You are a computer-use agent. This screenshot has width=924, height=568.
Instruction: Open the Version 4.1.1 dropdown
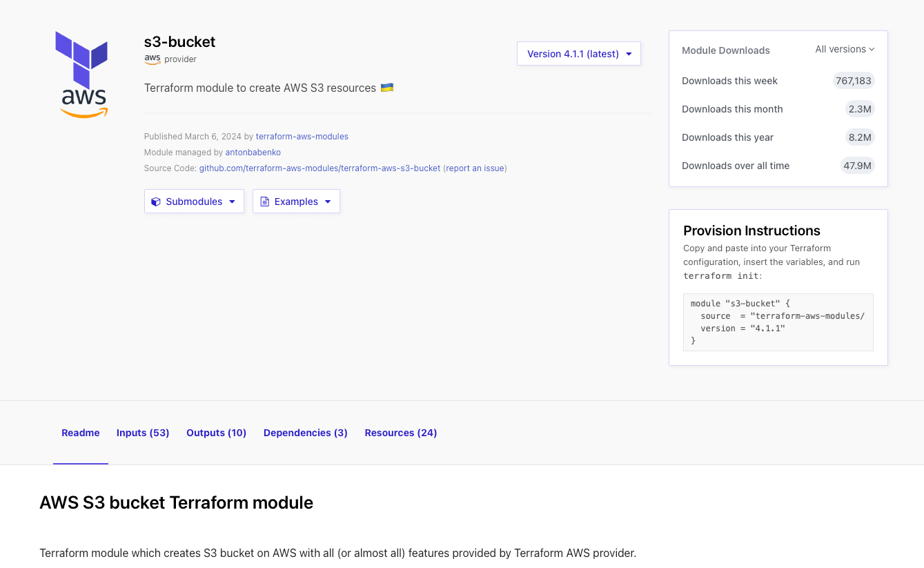point(578,53)
